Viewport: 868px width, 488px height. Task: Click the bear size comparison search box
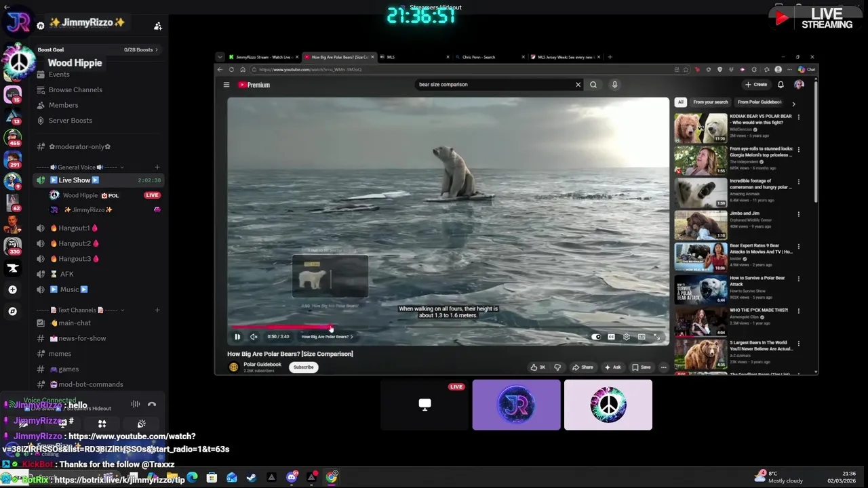point(495,85)
